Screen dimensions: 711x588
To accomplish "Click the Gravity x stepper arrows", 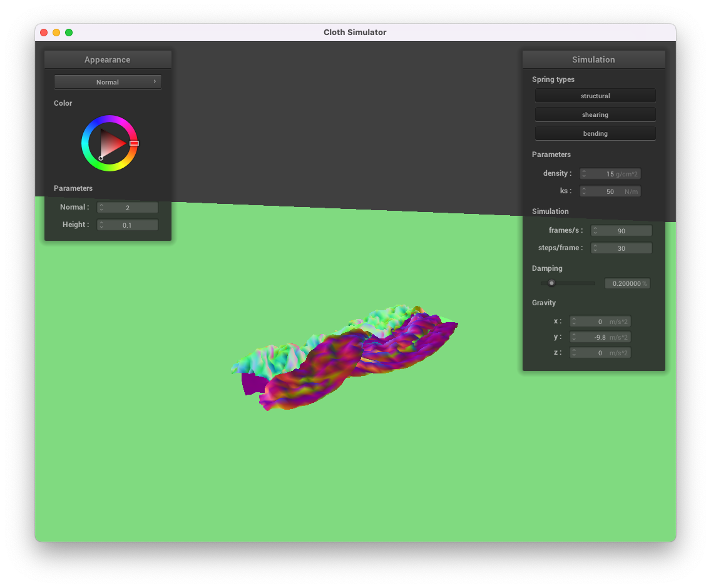I will tap(574, 322).
